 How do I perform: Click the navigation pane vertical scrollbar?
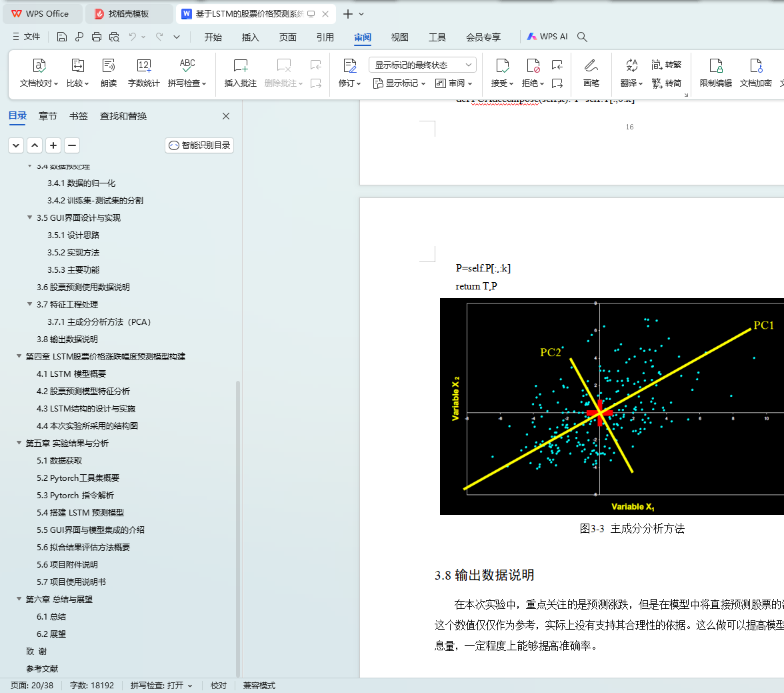(x=238, y=528)
